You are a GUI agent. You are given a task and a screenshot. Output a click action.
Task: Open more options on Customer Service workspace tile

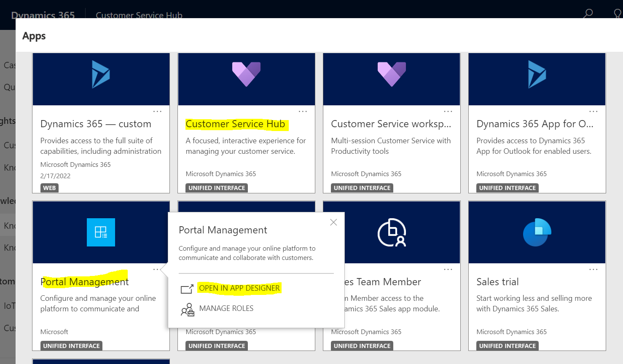click(448, 112)
